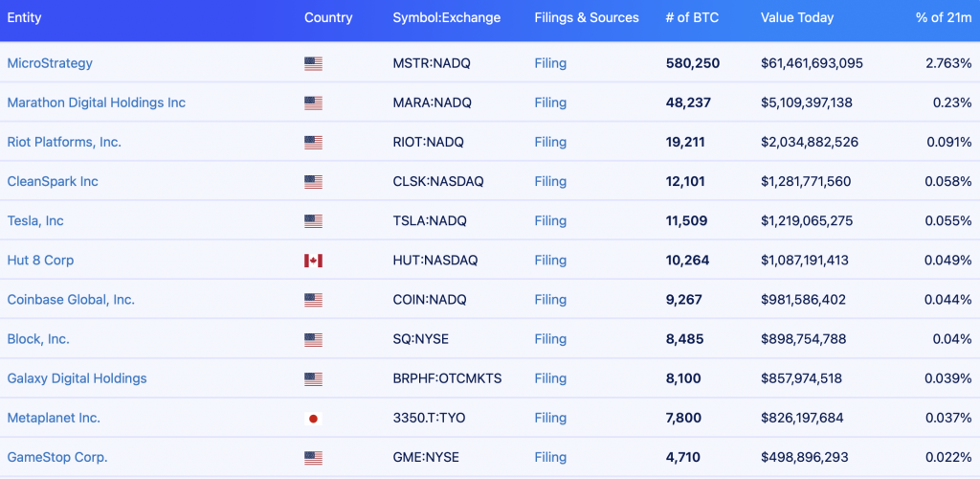Sort by the Value Today column header
Screen dimensions: 980x479
797,17
